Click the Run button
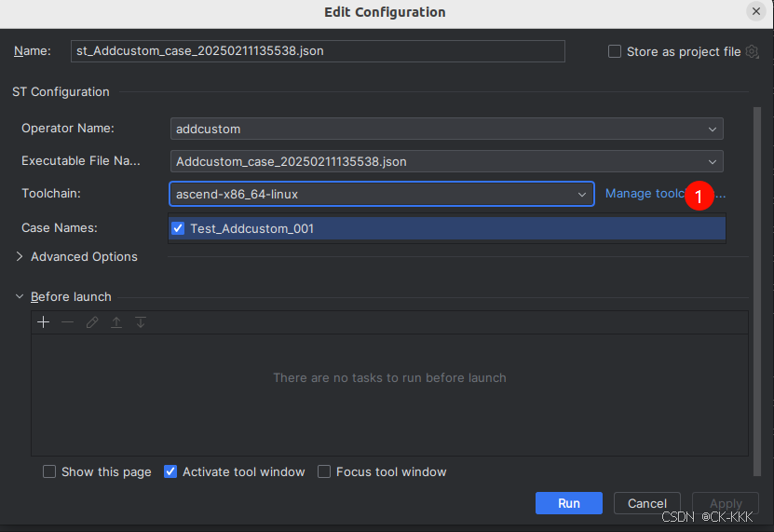 pos(568,503)
